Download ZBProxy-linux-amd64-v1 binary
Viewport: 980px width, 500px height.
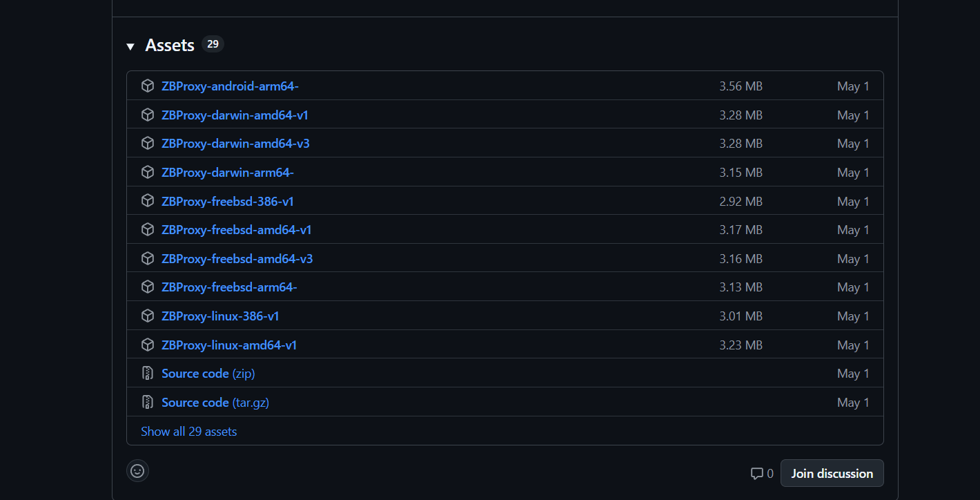(229, 345)
